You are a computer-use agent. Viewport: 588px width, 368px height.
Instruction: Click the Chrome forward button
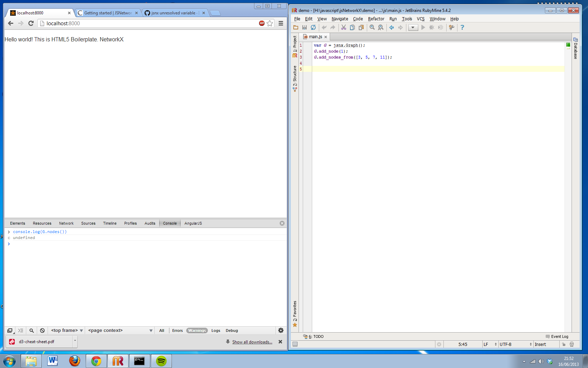pyautogui.click(x=21, y=23)
